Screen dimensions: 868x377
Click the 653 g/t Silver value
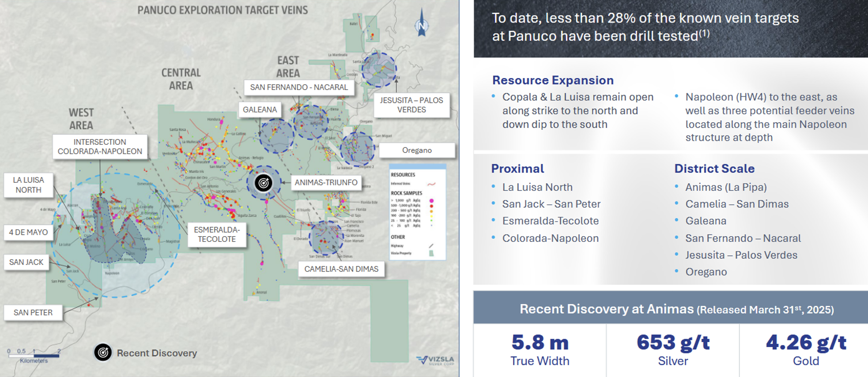673,343
